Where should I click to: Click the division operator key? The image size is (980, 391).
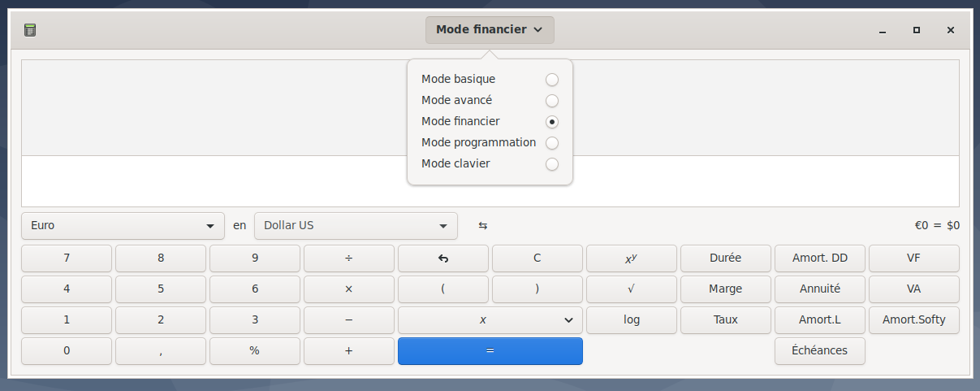(x=348, y=258)
